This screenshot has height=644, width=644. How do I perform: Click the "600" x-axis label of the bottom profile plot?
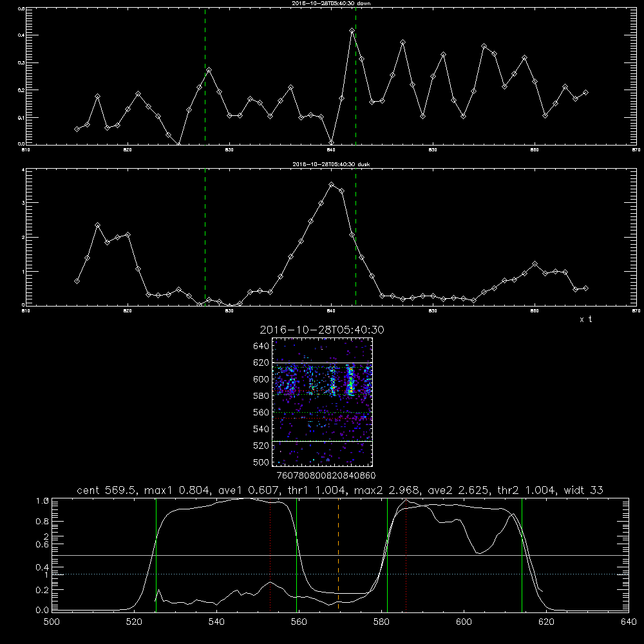click(x=464, y=622)
